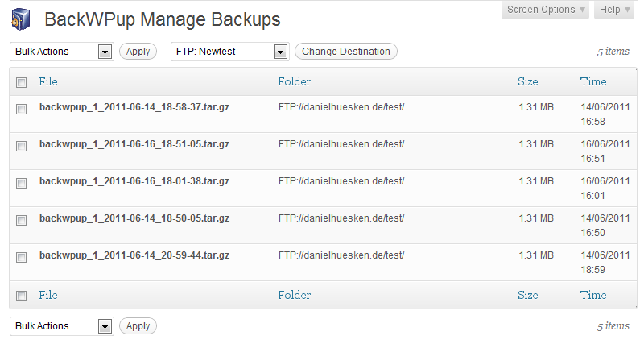Sort by the Size column header
The height and width of the screenshot is (344, 644).
[528, 81]
